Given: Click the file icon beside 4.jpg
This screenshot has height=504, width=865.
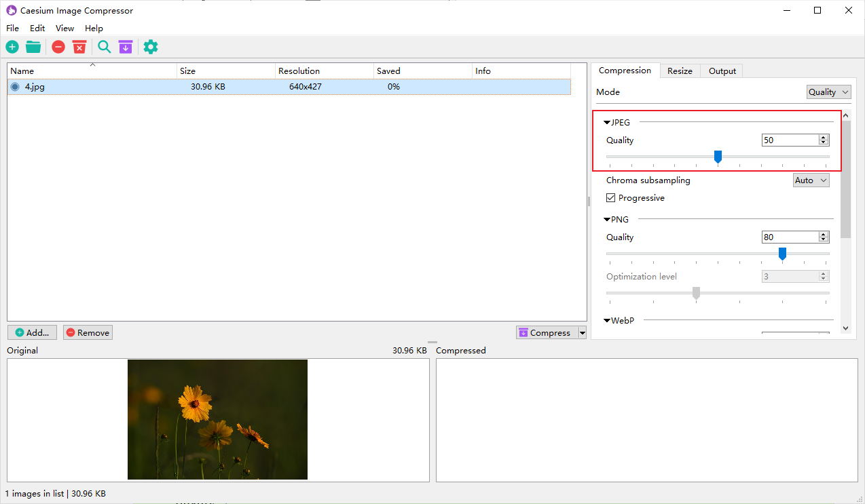Looking at the screenshot, I should click(15, 87).
